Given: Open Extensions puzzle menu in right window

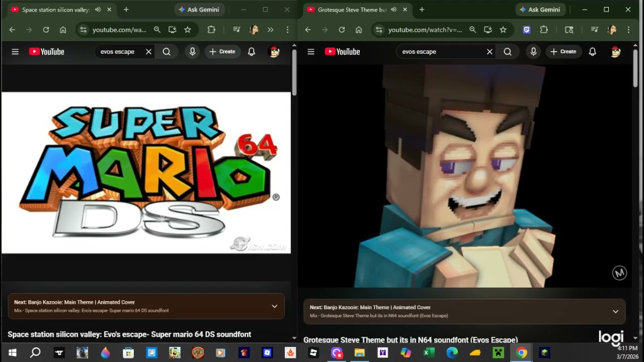Looking at the screenshot, I should [544, 30].
